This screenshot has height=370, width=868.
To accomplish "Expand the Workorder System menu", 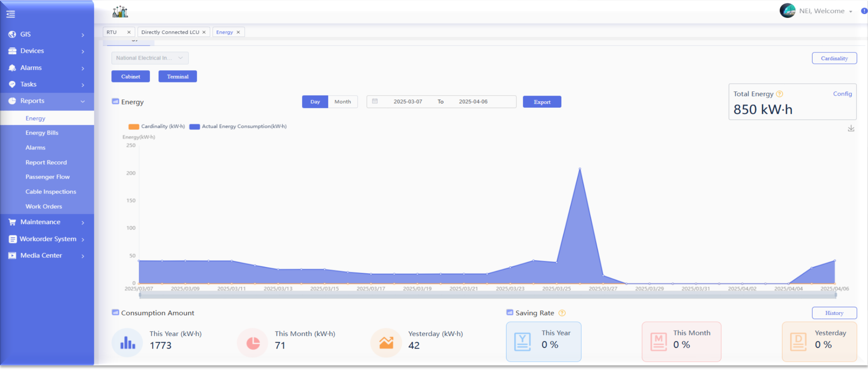I will 83,239.
